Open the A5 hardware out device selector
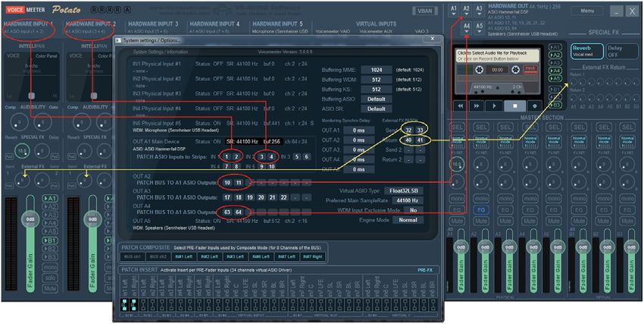Viewport: 644px width, 324px height. (480, 27)
